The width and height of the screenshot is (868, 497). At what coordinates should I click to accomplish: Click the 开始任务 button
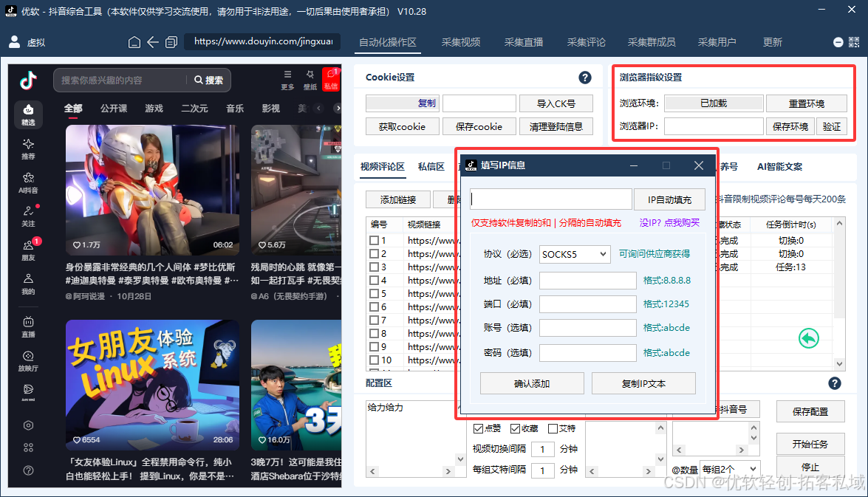tap(810, 444)
